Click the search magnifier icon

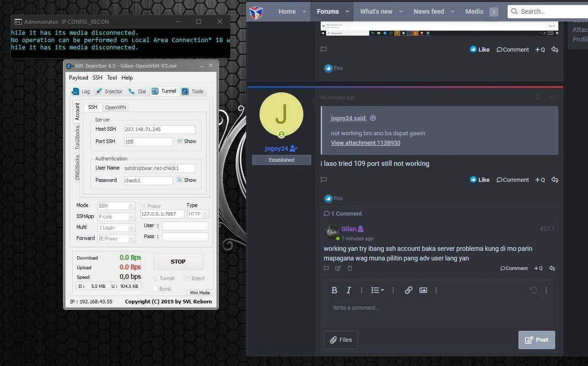point(514,11)
